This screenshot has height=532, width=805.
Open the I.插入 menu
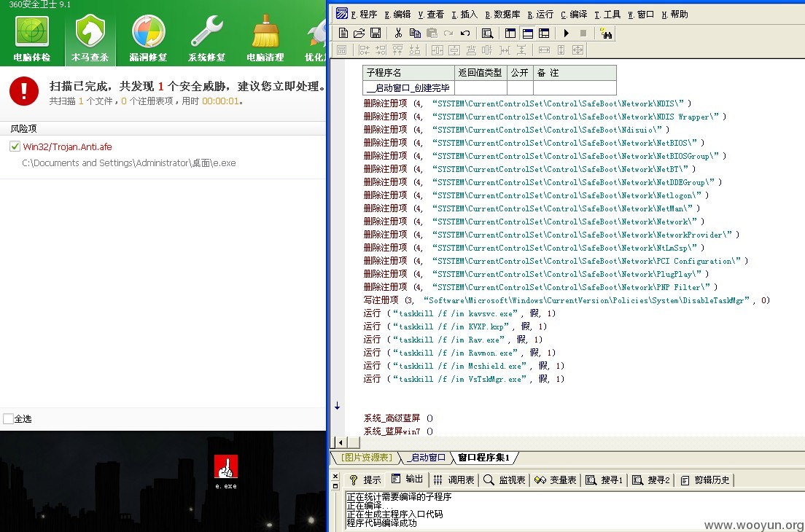click(x=464, y=15)
